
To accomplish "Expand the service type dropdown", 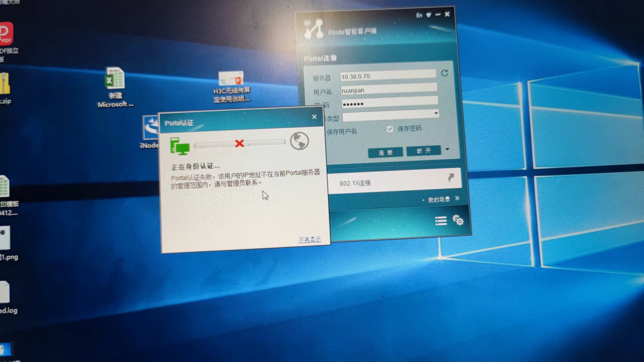I will click(436, 113).
